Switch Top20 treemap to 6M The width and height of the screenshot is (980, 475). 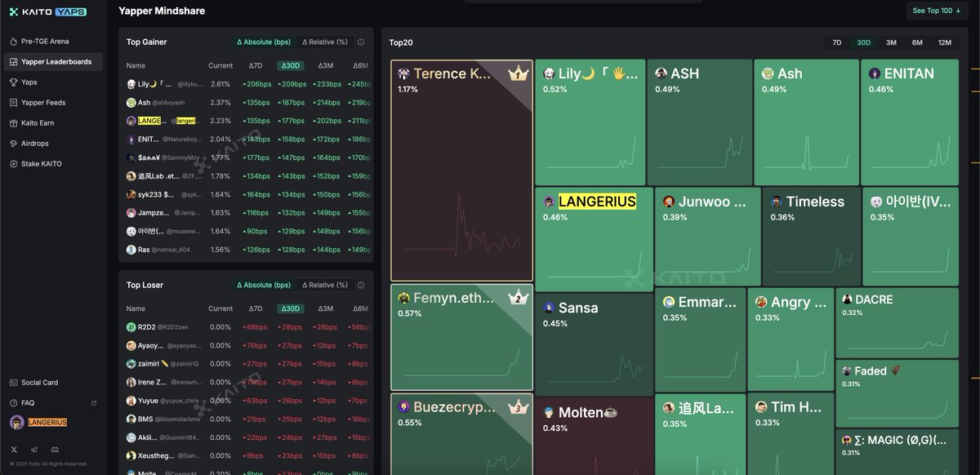[917, 42]
